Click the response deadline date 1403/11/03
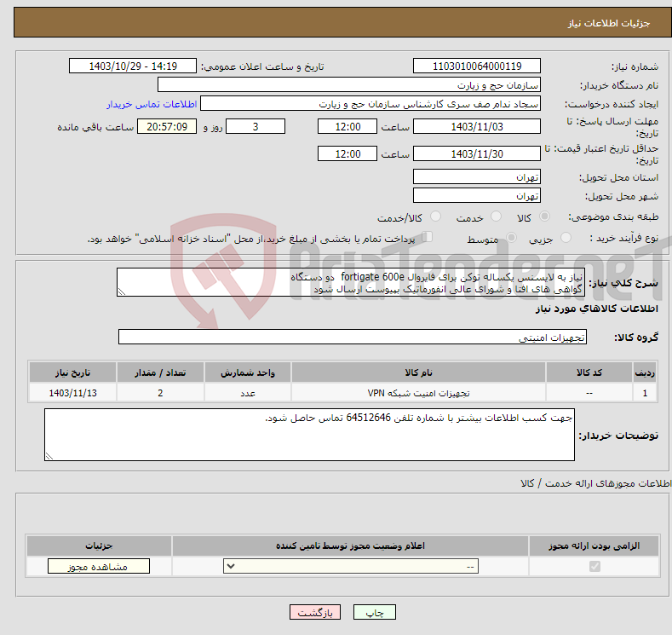The height and width of the screenshot is (635, 672). click(477, 126)
